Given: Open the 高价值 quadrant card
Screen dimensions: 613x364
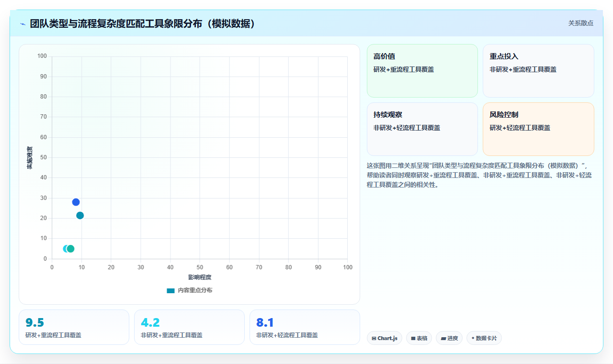Looking at the screenshot, I should coord(422,71).
